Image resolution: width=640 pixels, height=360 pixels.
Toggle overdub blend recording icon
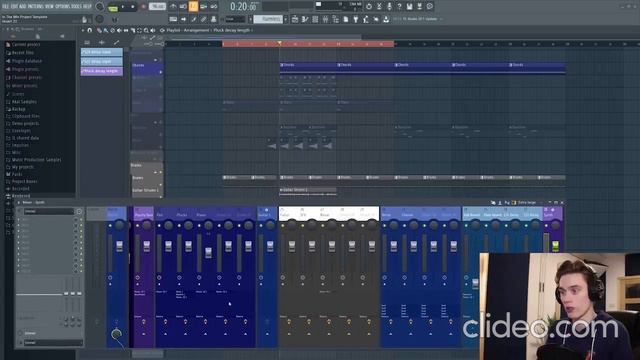(x=203, y=7)
